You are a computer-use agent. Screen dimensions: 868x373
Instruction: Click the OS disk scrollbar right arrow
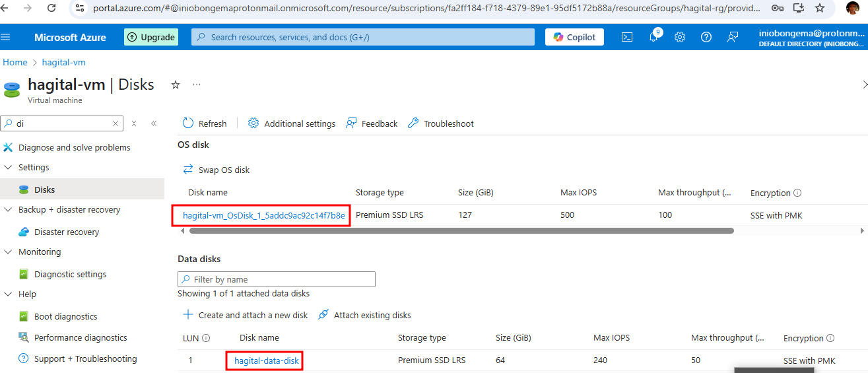point(862,231)
